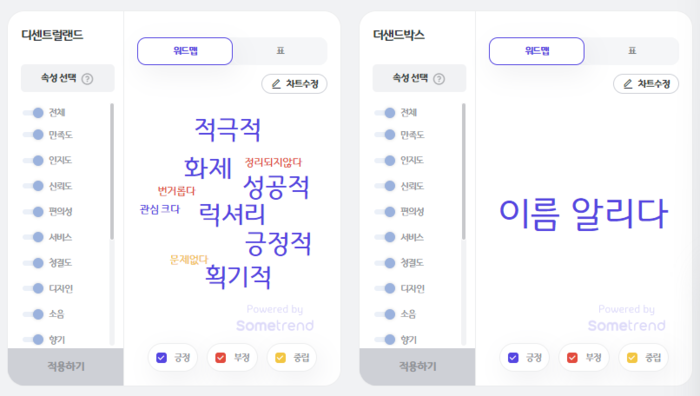Click 적용하기 button in 더센트럴랜드 panel
The width and height of the screenshot is (700, 396).
(x=66, y=367)
